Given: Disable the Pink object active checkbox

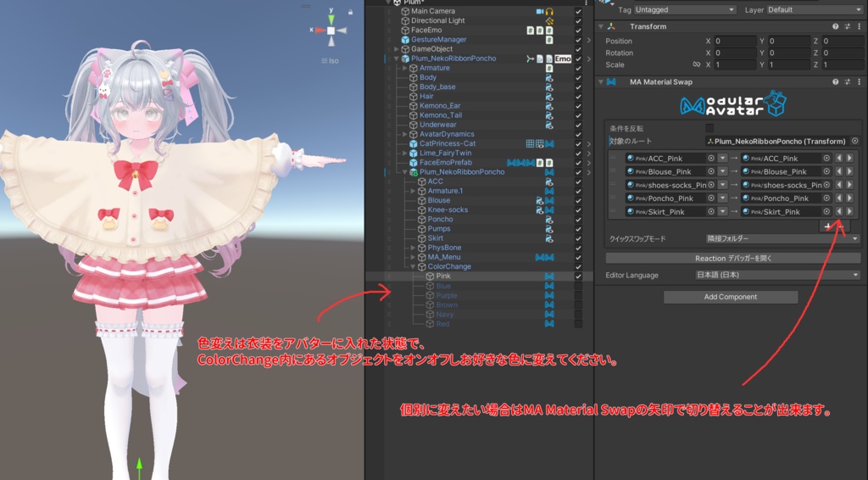Looking at the screenshot, I should pos(578,276).
